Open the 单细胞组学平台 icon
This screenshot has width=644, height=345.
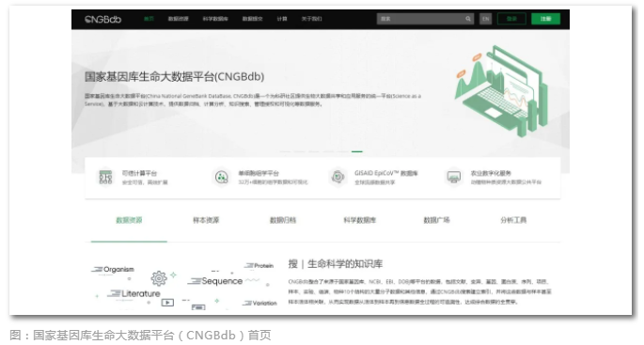pos(222,178)
